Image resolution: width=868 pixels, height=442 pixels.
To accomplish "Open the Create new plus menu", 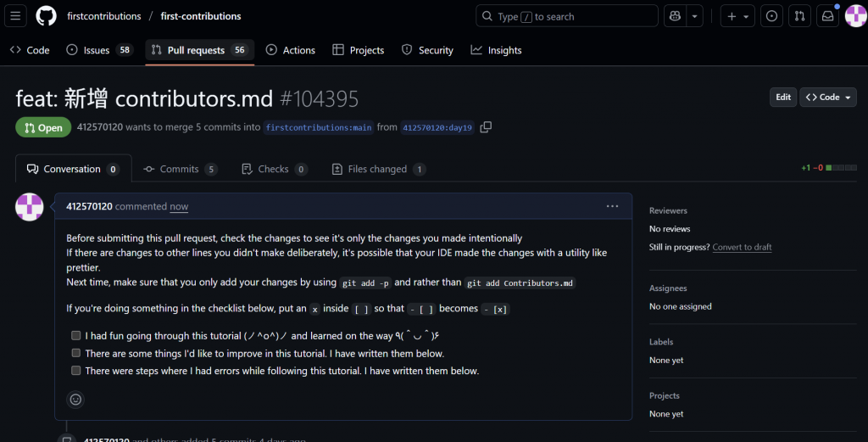I will [737, 16].
